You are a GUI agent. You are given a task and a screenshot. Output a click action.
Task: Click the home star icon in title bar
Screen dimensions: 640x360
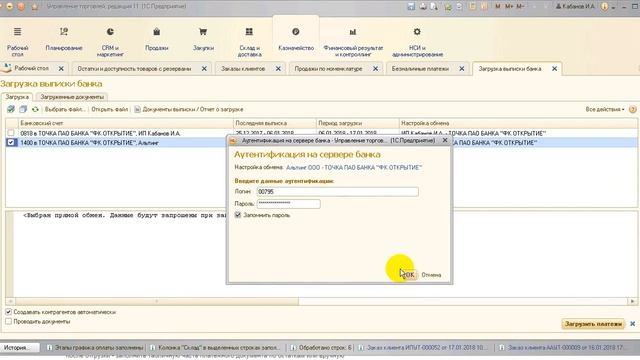click(x=34, y=7)
